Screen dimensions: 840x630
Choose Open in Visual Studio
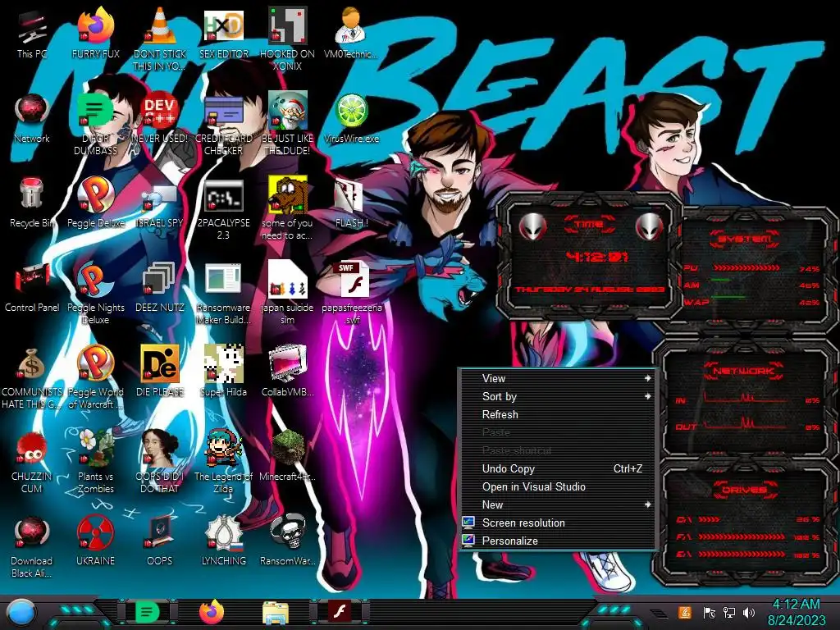[558, 486]
